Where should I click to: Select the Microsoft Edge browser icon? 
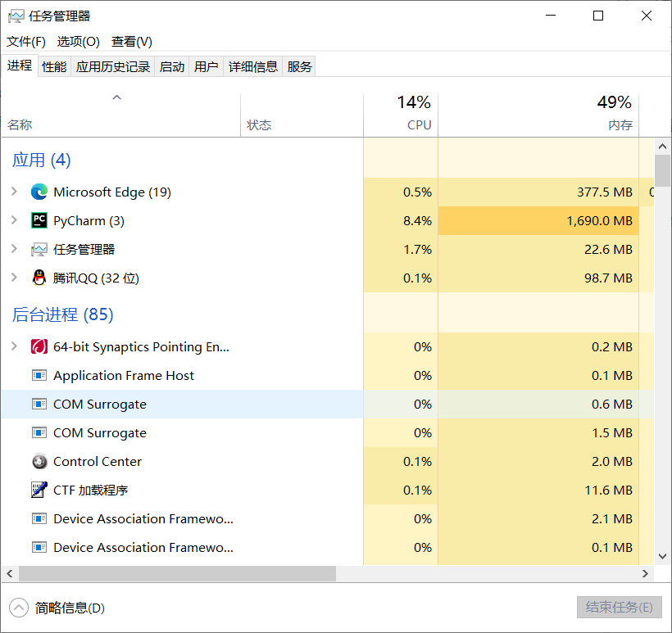click(x=39, y=192)
